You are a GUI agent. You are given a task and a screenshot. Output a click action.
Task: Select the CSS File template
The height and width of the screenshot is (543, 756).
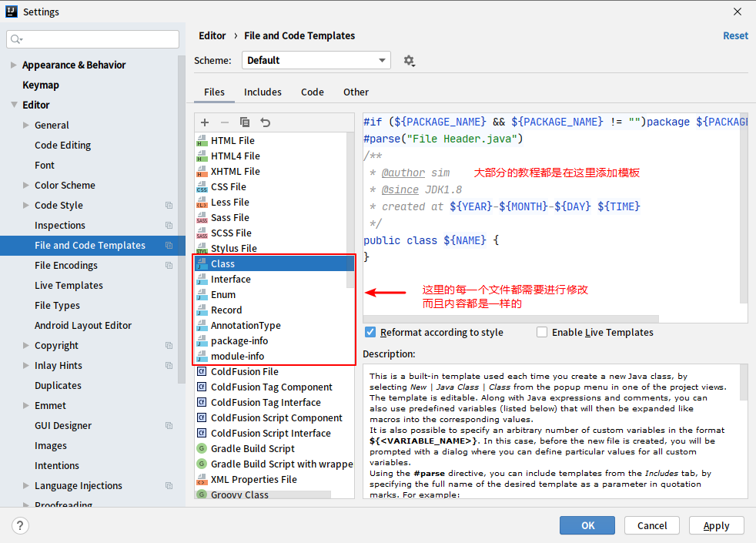click(x=228, y=186)
